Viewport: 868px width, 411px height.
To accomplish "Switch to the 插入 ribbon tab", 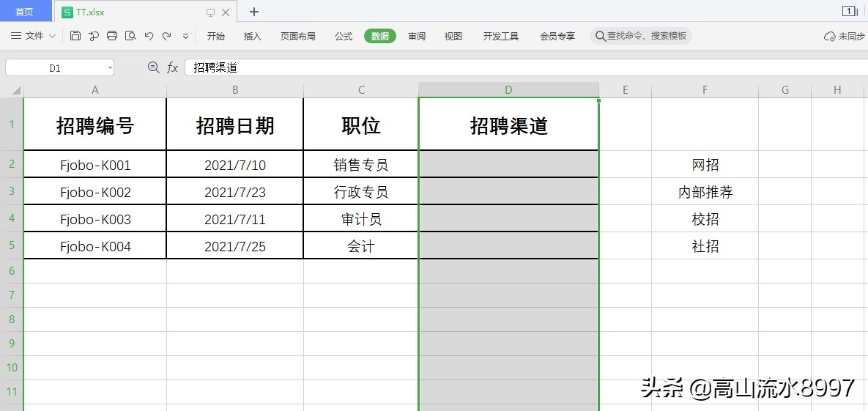I will (253, 36).
